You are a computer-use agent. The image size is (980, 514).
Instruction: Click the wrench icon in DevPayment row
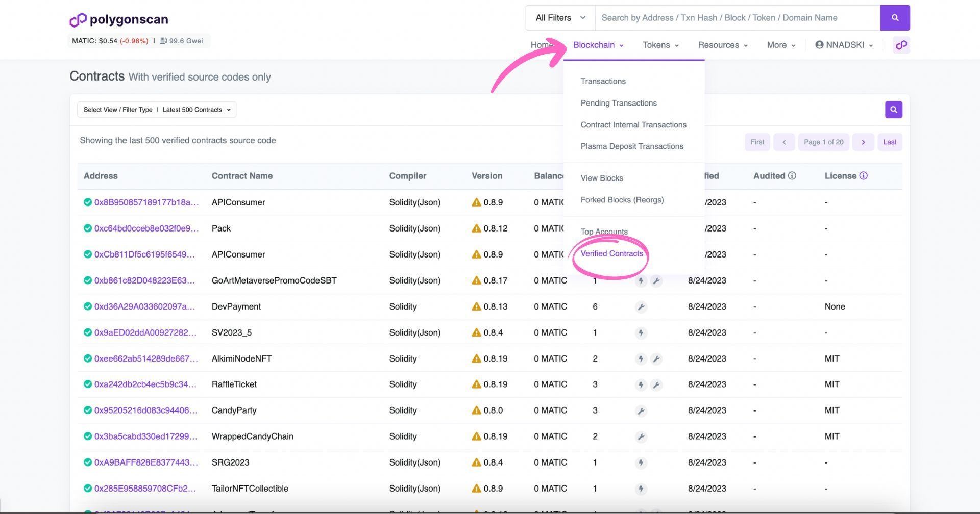pyautogui.click(x=641, y=307)
